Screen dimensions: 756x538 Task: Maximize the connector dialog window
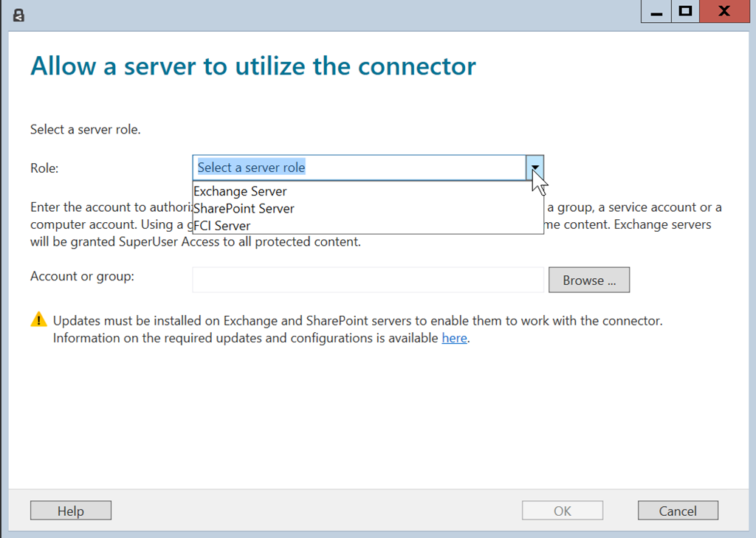[686, 12]
